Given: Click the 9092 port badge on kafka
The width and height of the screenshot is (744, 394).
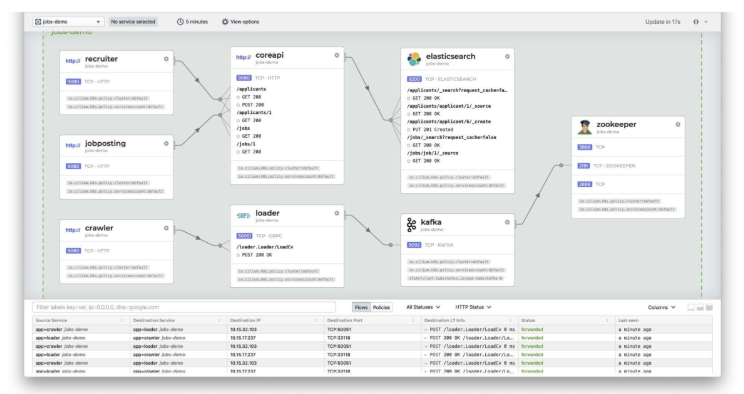Looking at the screenshot, I should (x=414, y=245).
